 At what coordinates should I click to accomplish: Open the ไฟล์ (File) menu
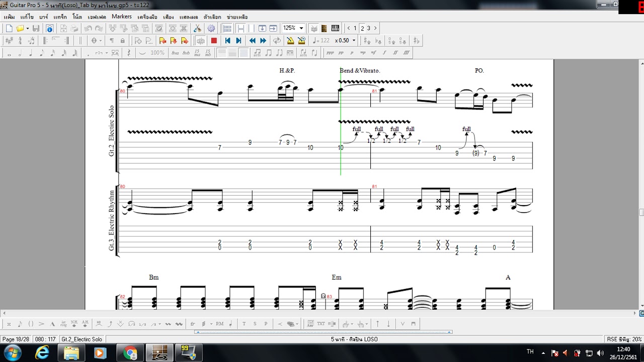pyautogui.click(x=9, y=17)
